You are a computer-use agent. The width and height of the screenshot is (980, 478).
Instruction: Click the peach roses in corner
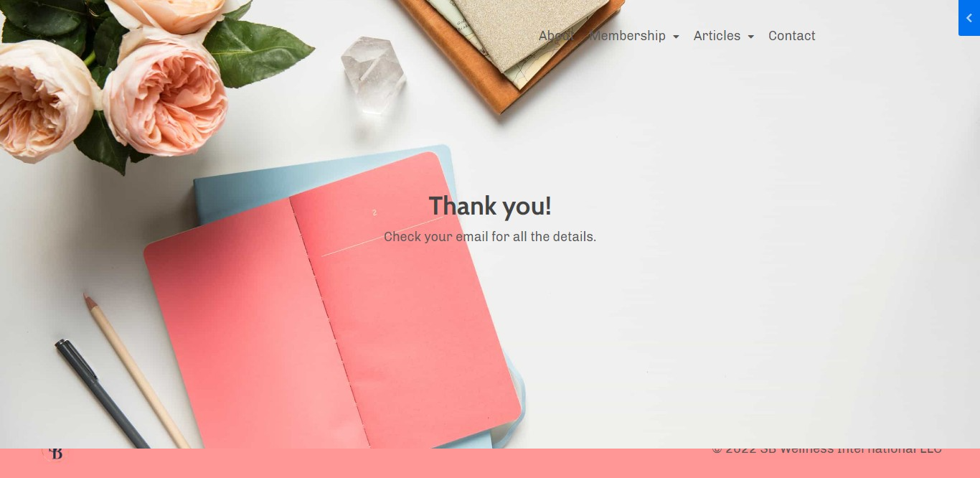point(108,79)
